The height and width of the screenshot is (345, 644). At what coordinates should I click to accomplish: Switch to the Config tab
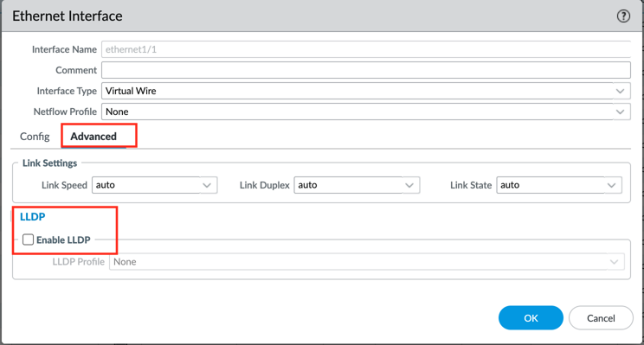pos(35,137)
